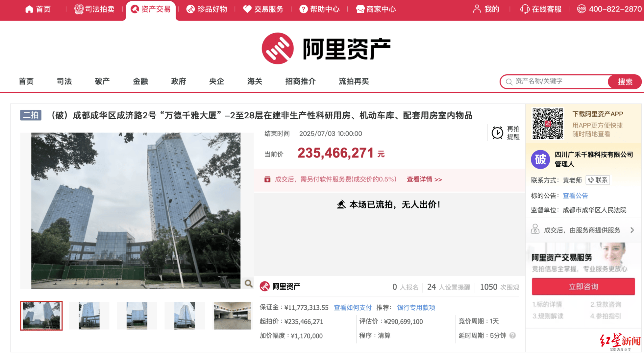Select the third building thumbnail

click(x=137, y=316)
